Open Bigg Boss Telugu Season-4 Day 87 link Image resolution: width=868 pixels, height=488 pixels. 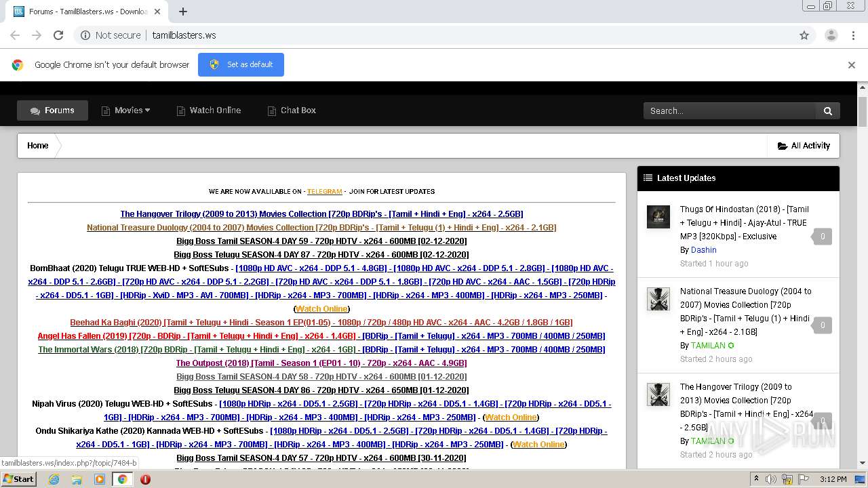coord(321,255)
